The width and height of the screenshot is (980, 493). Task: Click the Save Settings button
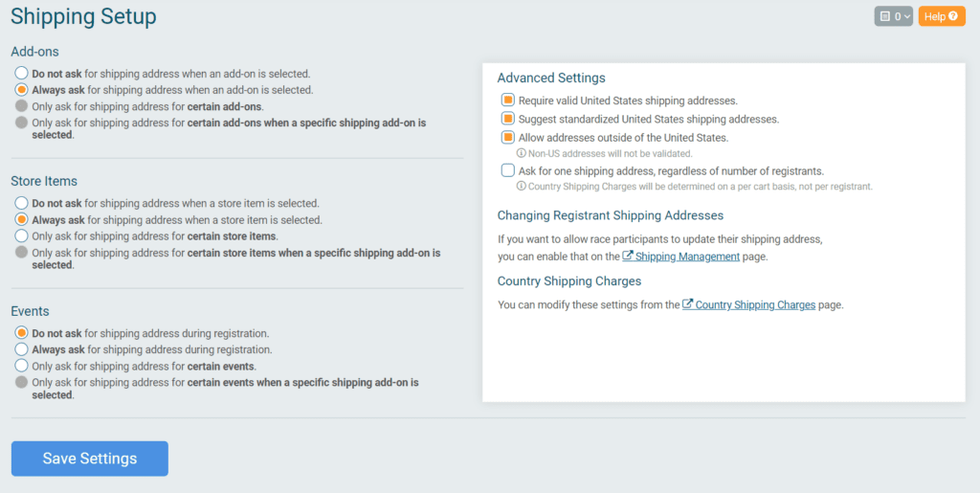(90, 459)
